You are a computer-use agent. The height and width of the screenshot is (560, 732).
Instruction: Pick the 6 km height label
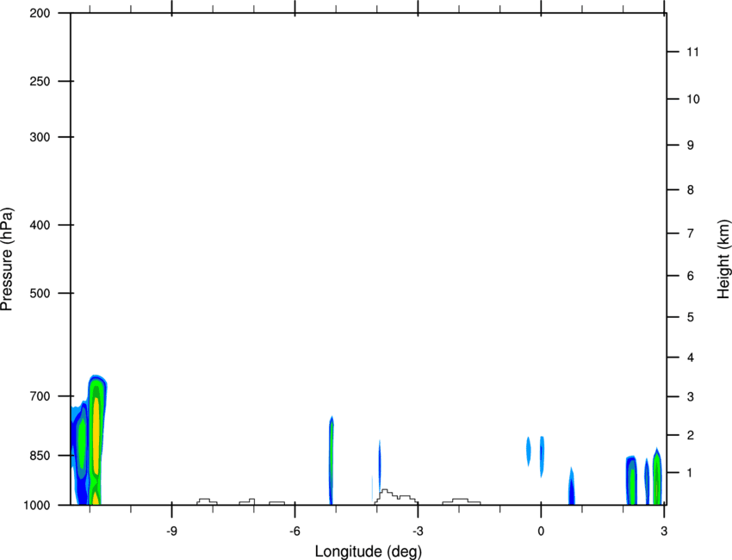690,276
